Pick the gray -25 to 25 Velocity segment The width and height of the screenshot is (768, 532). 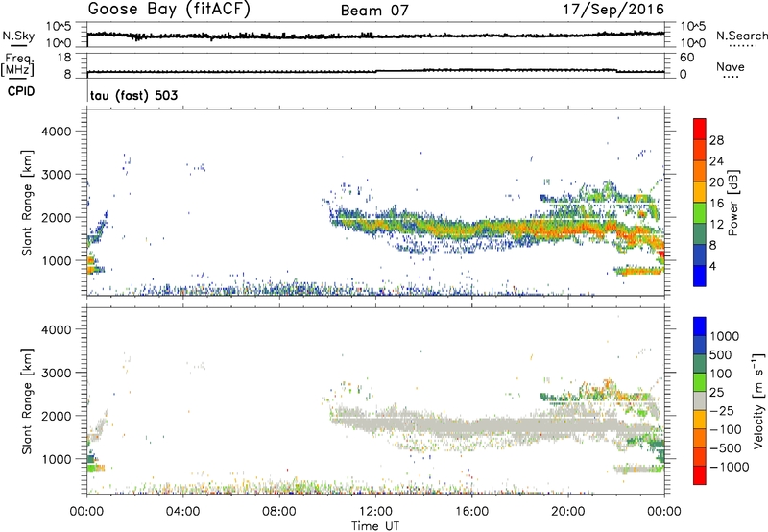click(700, 400)
